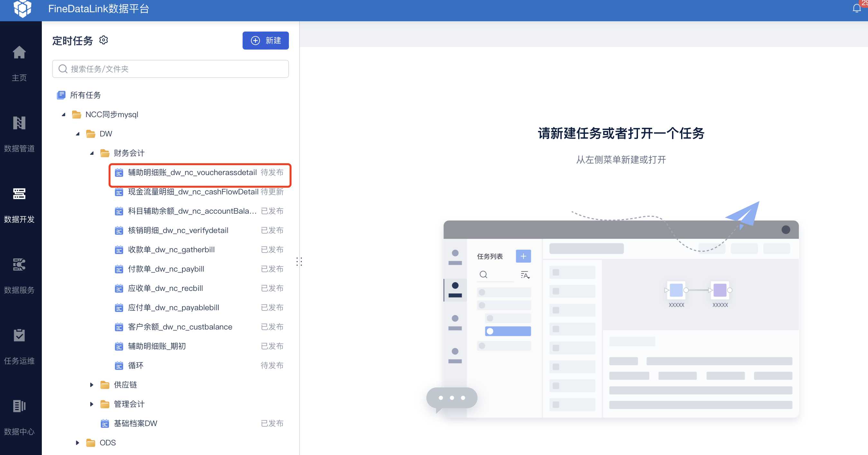Collapse the DW folder
The height and width of the screenshot is (455, 868).
(x=78, y=134)
